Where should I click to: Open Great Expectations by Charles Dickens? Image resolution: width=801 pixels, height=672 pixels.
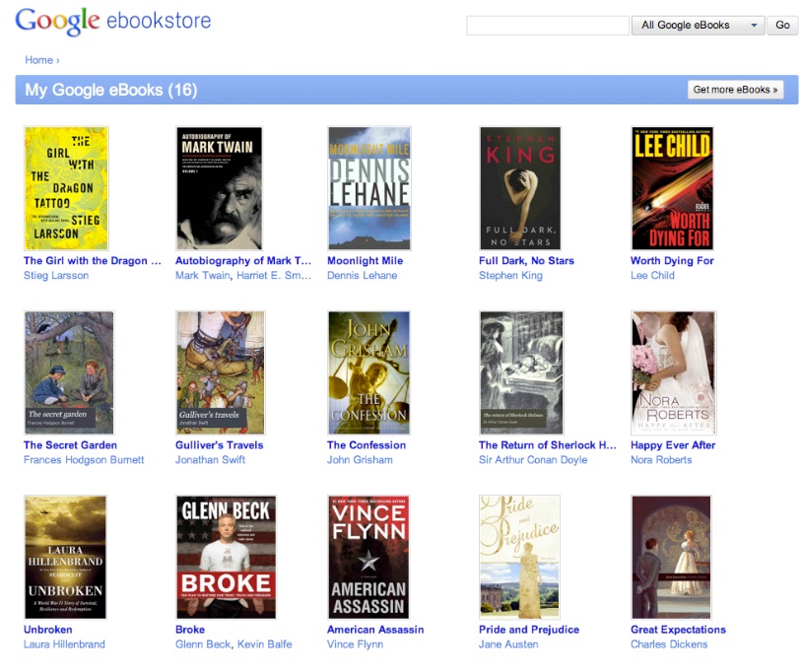(x=678, y=630)
